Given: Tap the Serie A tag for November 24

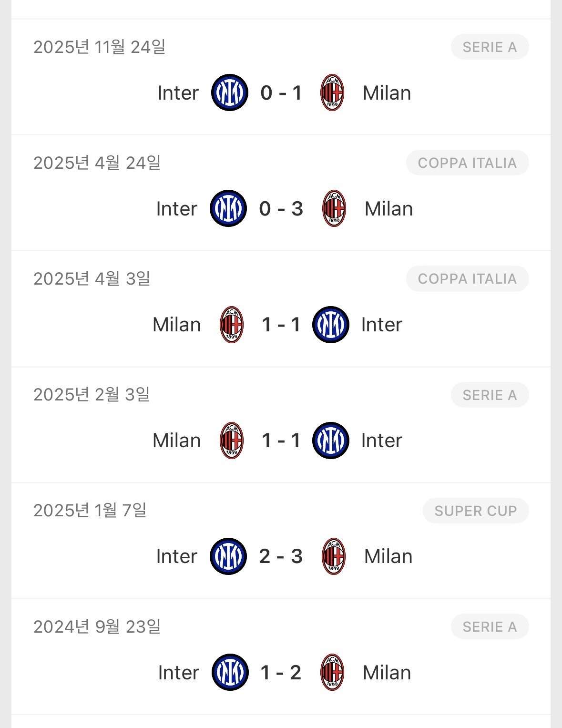Looking at the screenshot, I should (x=490, y=47).
